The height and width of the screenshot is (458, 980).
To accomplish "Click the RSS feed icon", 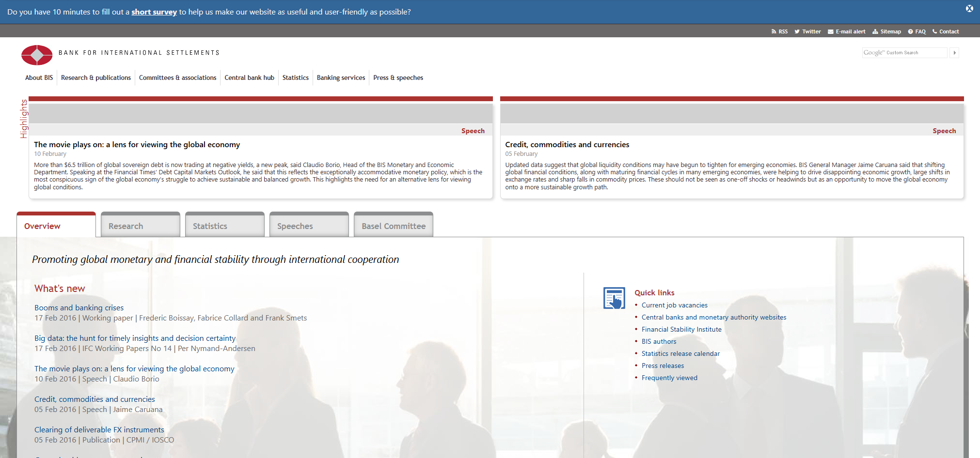I will 774,31.
